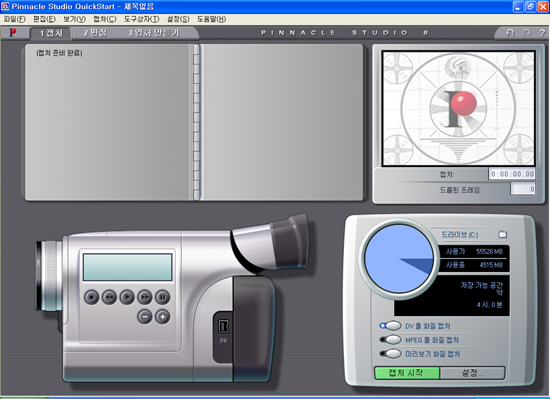Restore down the Pinnacle Studio window
The image size is (550, 399).
click(x=530, y=7)
